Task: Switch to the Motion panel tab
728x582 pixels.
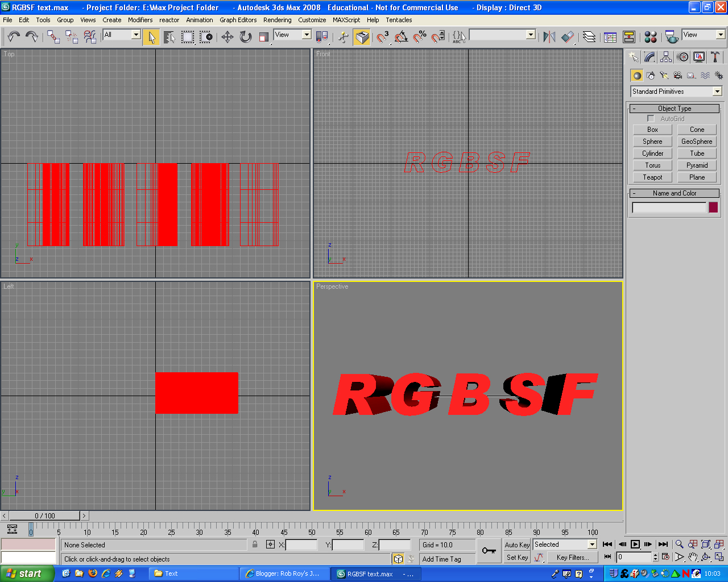Action: pos(682,57)
